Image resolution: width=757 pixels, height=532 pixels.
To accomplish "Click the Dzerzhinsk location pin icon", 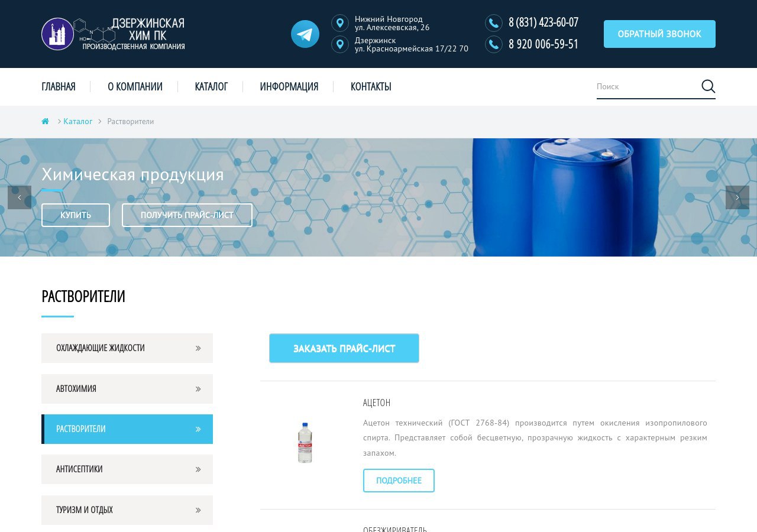I will pyautogui.click(x=340, y=44).
